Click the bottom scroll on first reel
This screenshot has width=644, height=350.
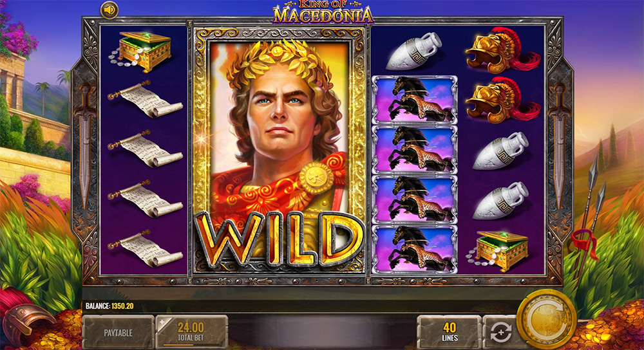145,248
